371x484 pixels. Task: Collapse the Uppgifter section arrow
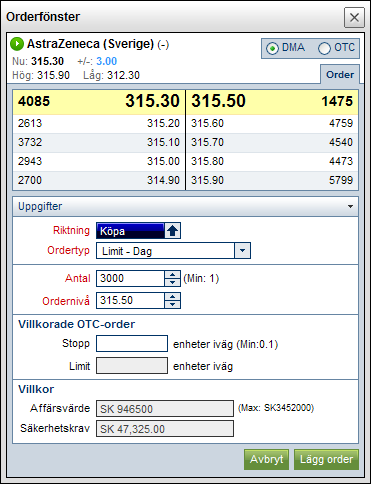click(350, 207)
